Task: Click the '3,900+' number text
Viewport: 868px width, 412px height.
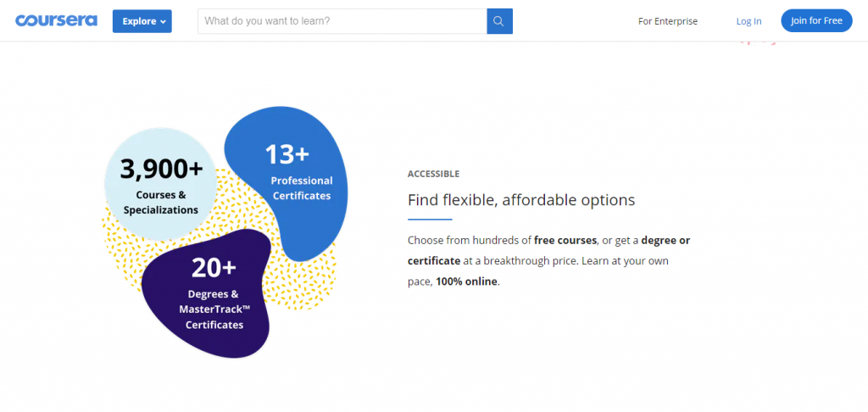Action: 161,169
